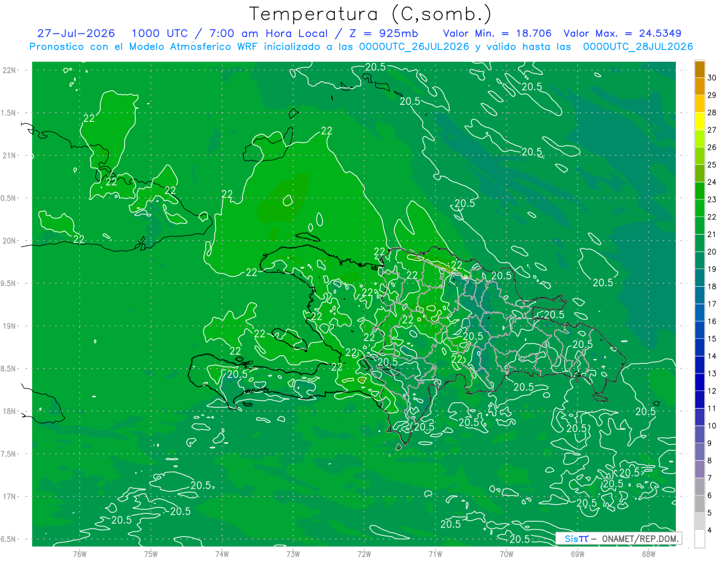Click the '10' label on the color scale
Screen dimensions: 728x562
pos(712,426)
